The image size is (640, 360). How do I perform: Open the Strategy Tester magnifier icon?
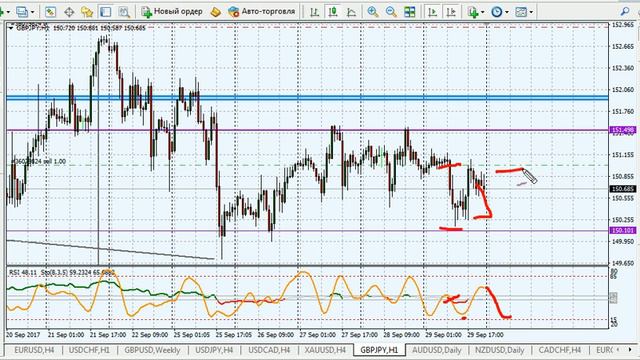tap(124, 12)
